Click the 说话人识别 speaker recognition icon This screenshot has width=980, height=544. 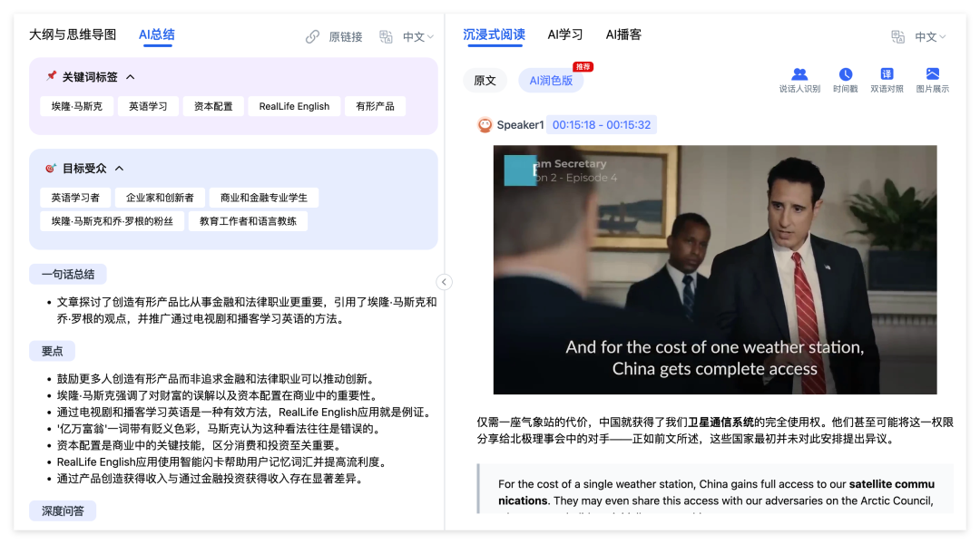coord(799,74)
